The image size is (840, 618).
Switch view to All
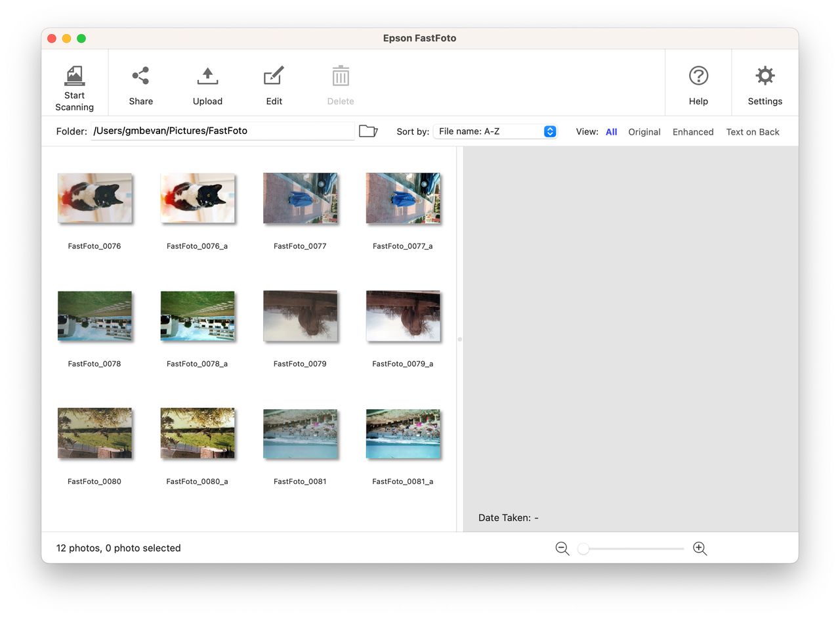coord(612,132)
